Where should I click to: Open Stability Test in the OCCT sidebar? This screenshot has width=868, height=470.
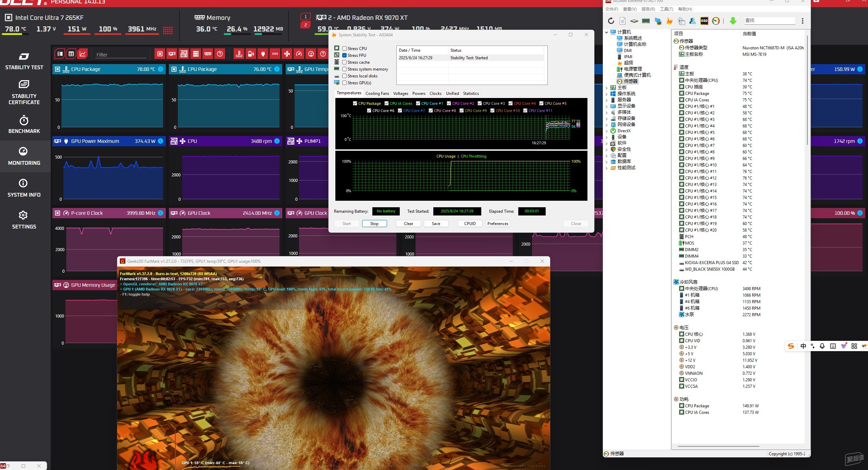click(24, 61)
